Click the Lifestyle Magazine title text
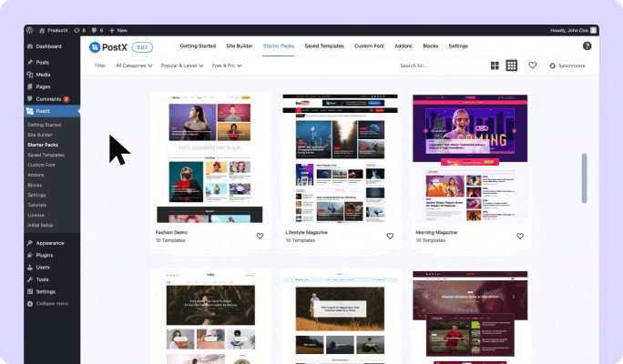 (x=306, y=232)
